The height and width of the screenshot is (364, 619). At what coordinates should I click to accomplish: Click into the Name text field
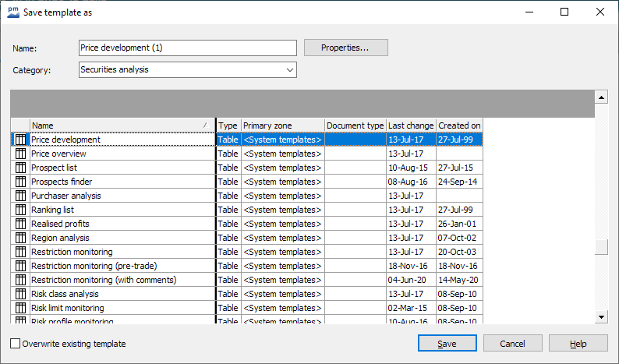point(187,48)
